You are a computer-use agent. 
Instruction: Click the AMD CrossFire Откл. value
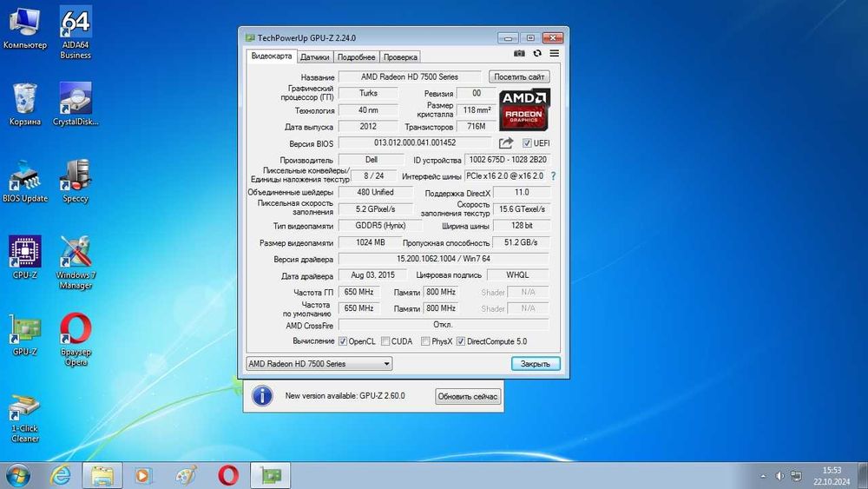click(444, 325)
